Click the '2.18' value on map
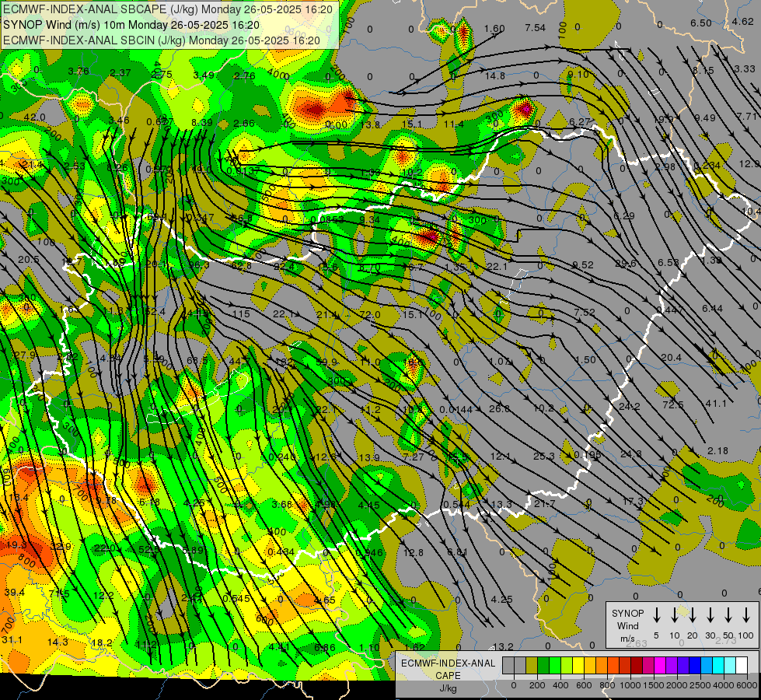Image resolution: width=761 pixels, height=700 pixels. point(717,450)
